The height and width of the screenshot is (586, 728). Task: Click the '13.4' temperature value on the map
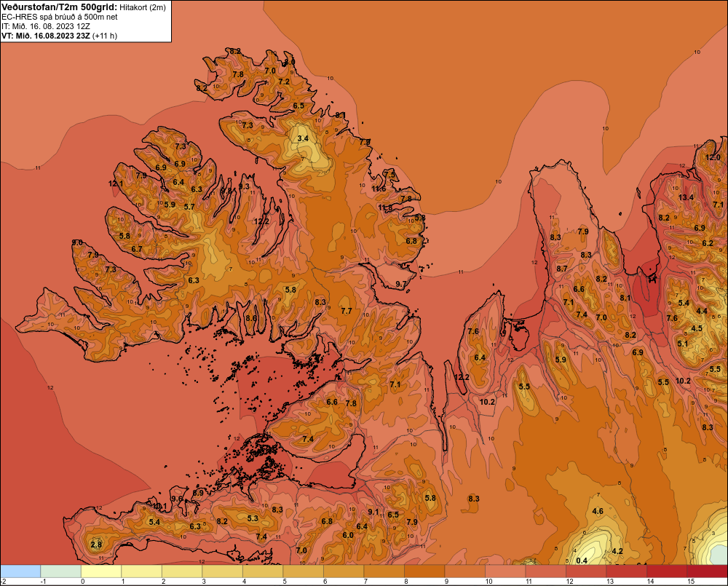686,197
